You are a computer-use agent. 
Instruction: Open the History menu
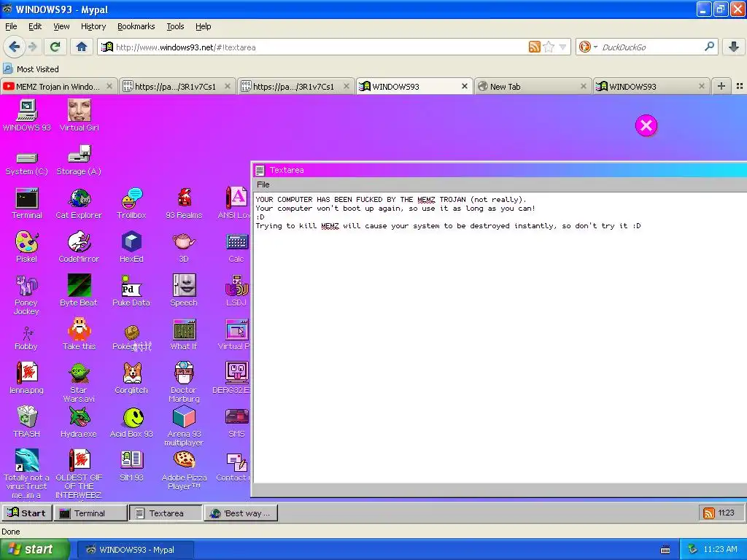click(93, 26)
